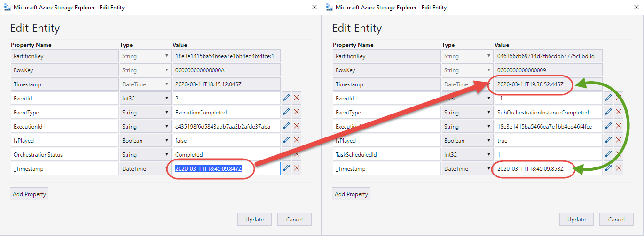Click Update in the right dialog
The height and width of the screenshot is (236, 644).
pos(576,219)
